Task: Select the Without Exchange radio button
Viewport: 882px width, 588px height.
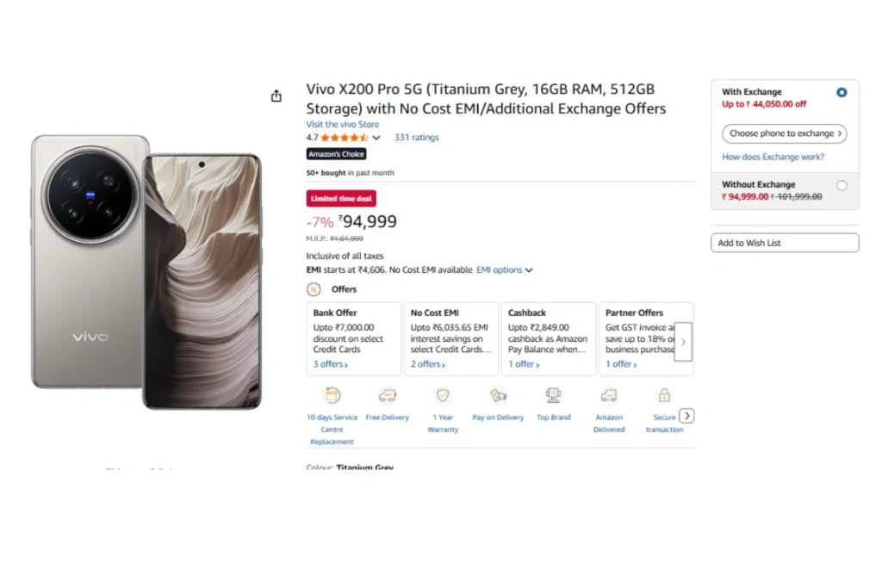Action: pyautogui.click(x=842, y=185)
